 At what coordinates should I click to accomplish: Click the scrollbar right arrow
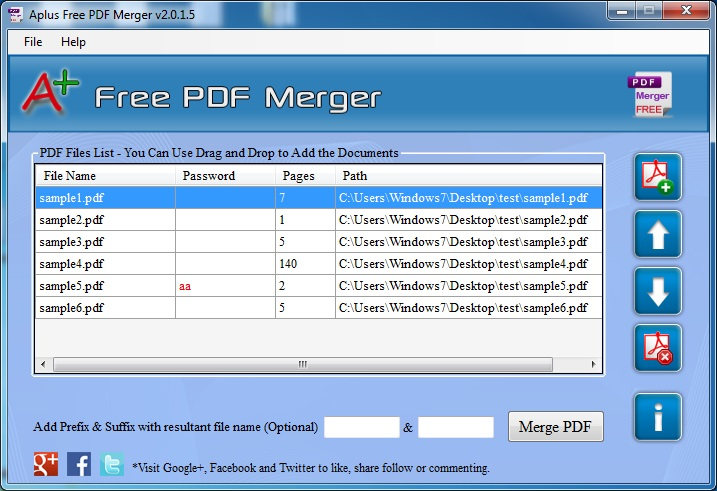[x=594, y=364]
